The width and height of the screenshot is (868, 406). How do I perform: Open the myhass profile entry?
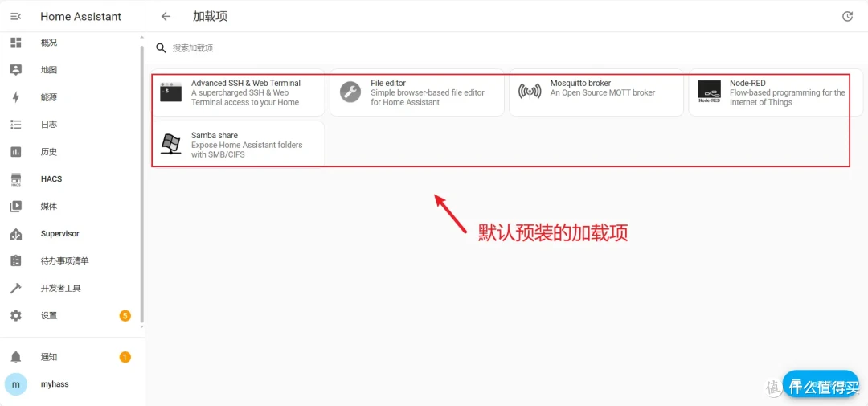click(x=71, y=383)
